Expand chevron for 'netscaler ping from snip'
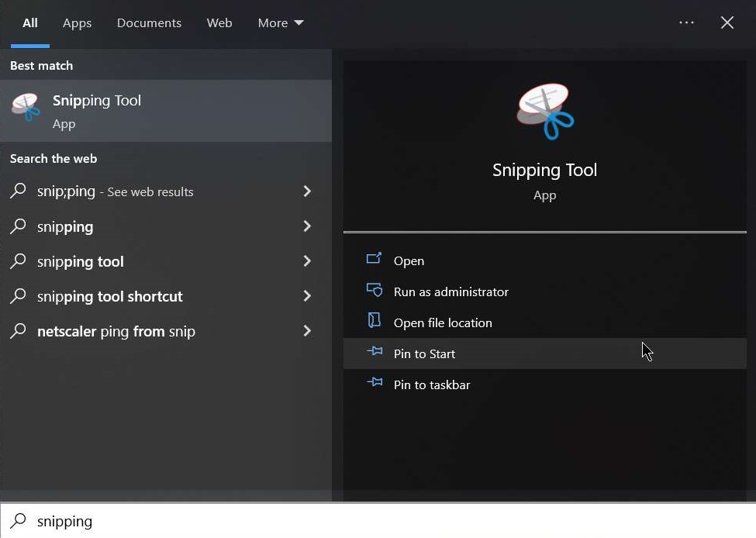 [307, 331]
